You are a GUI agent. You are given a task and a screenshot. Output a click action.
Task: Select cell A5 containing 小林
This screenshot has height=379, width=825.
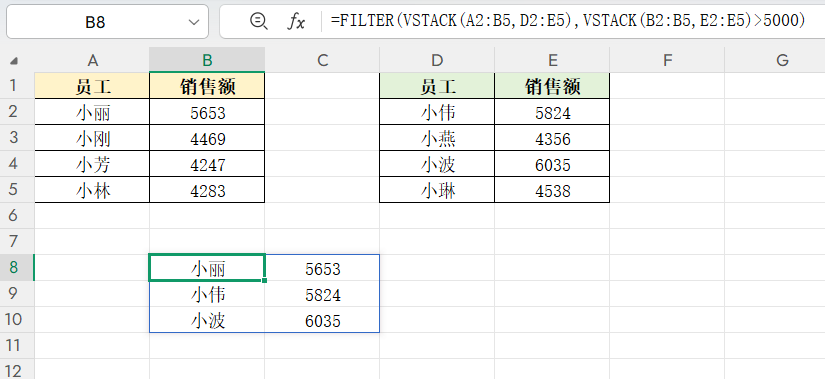[x=92, y=190]
